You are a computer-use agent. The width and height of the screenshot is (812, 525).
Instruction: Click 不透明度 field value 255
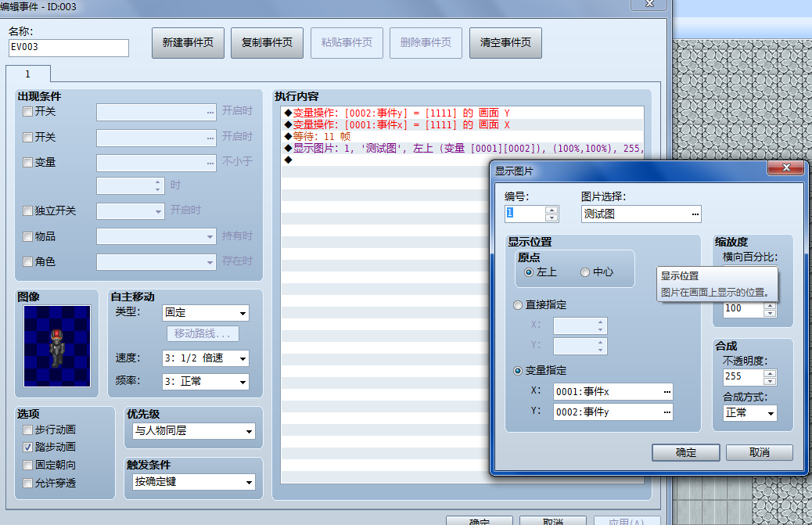click(744, 377)
